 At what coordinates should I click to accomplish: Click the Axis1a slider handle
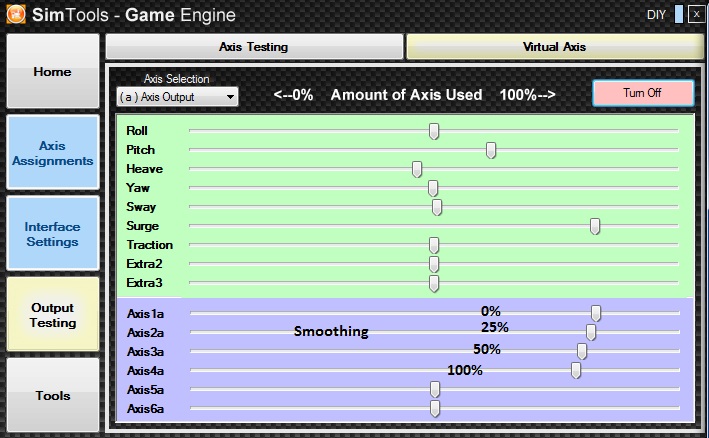point(596,313)
